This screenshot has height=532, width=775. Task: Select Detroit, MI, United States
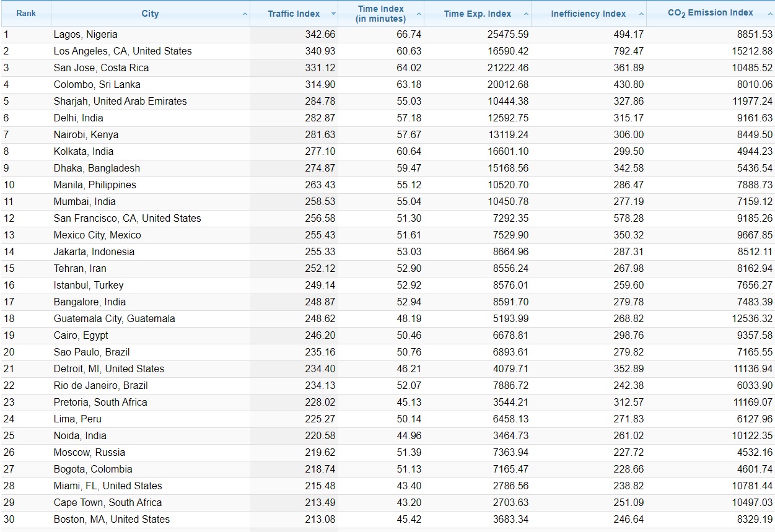click(109, 368)
